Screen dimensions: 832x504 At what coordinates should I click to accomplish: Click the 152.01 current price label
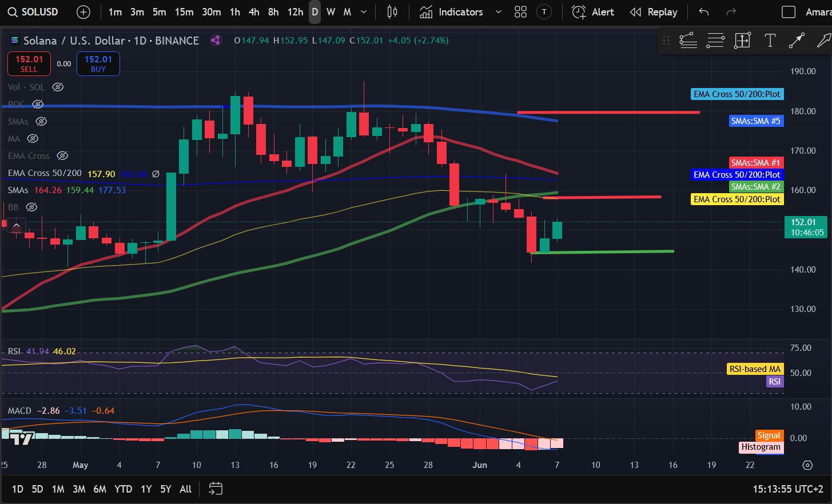click(x=806, y=227)
